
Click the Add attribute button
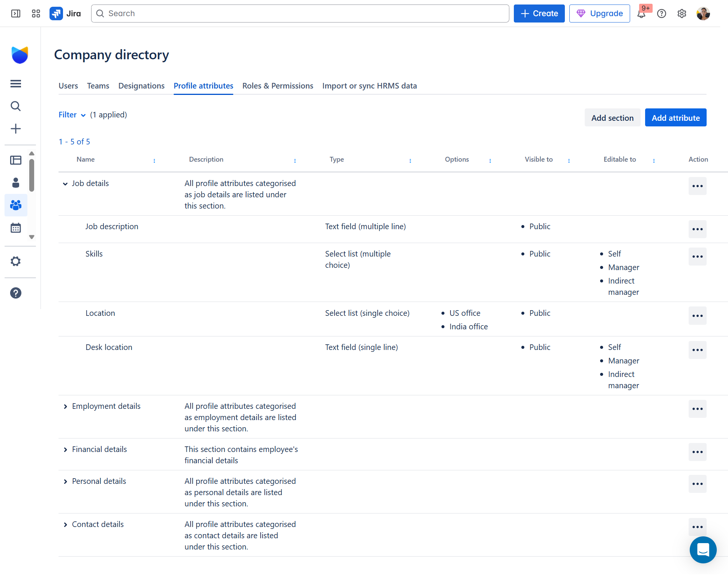[675, 117]
